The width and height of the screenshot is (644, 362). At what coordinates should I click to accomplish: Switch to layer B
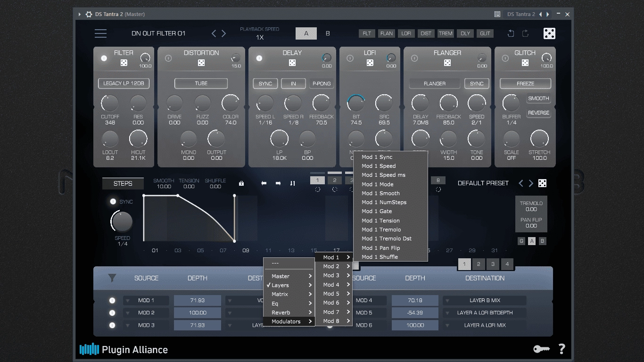[328, 33]
